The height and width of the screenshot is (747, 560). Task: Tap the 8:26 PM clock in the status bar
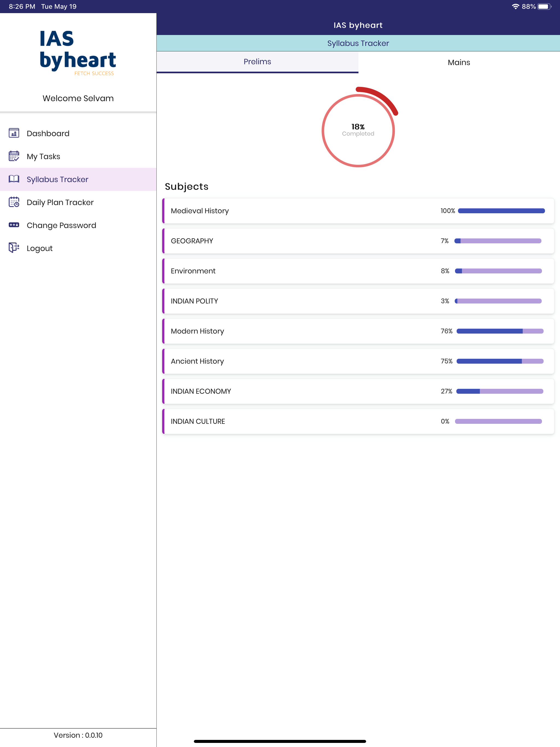pyautogui.click(x=22, y=6)
